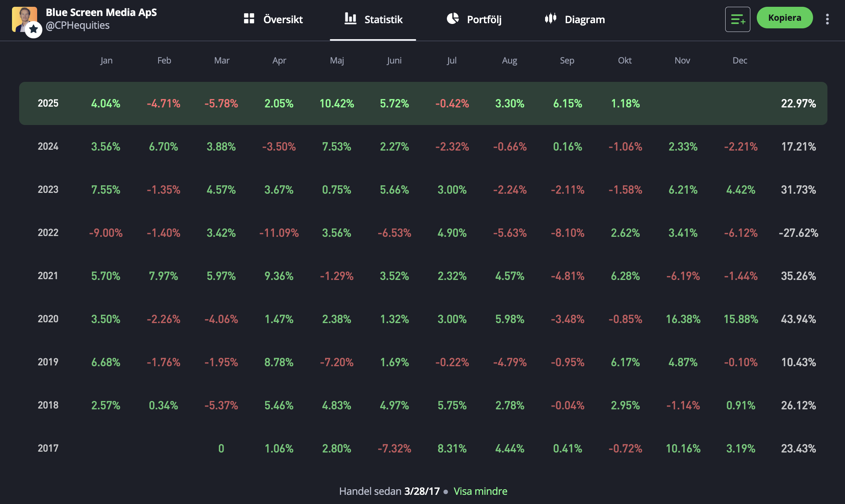
Task: Click the Statistik bar chart icon
Action: pos(350,18)
